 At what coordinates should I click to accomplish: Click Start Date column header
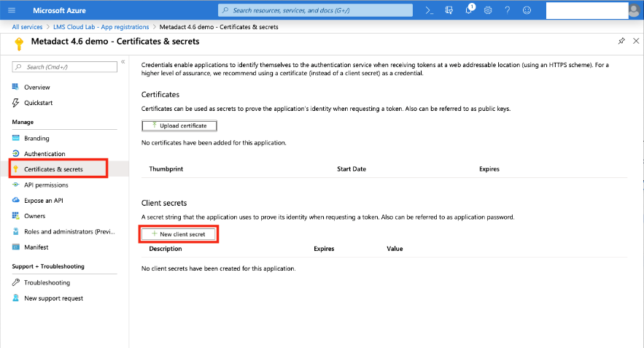tap(352, 169)
